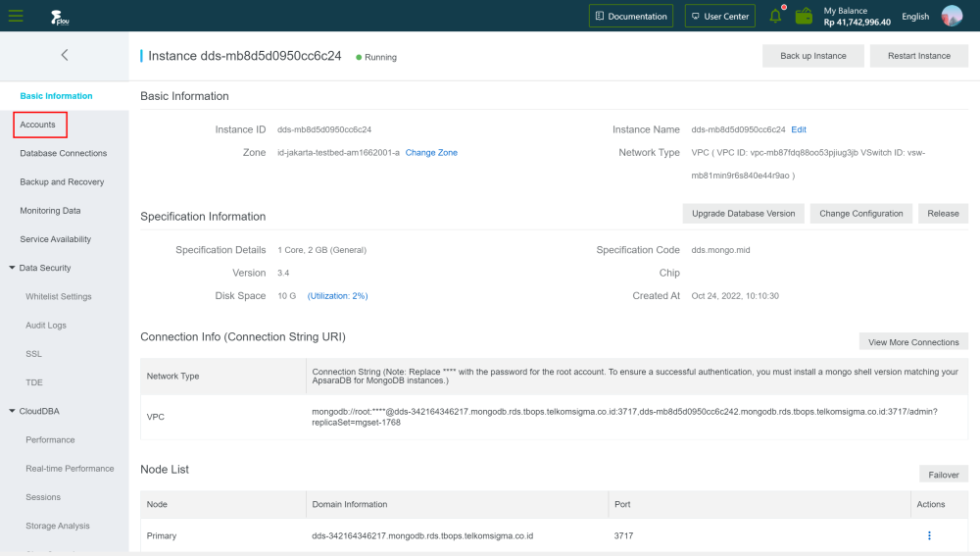Click Back up Instance button
980x556 pixels.
coord(813,56)
